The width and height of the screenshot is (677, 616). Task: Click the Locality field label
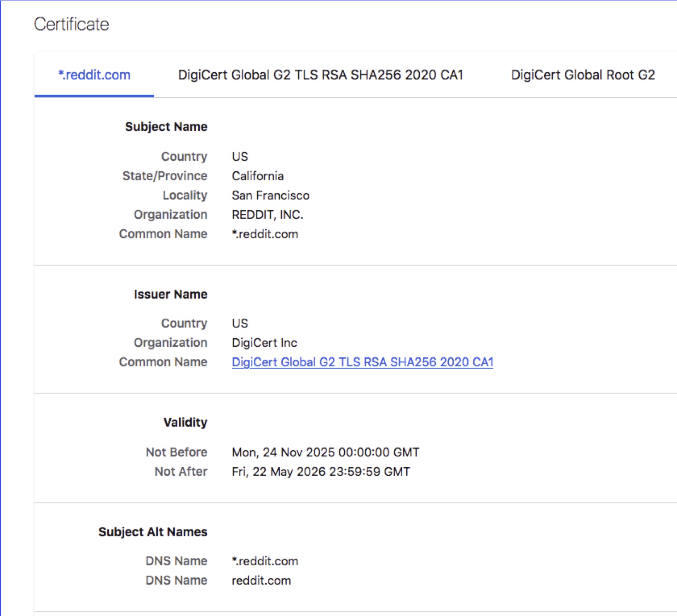[x=185, y=195]
